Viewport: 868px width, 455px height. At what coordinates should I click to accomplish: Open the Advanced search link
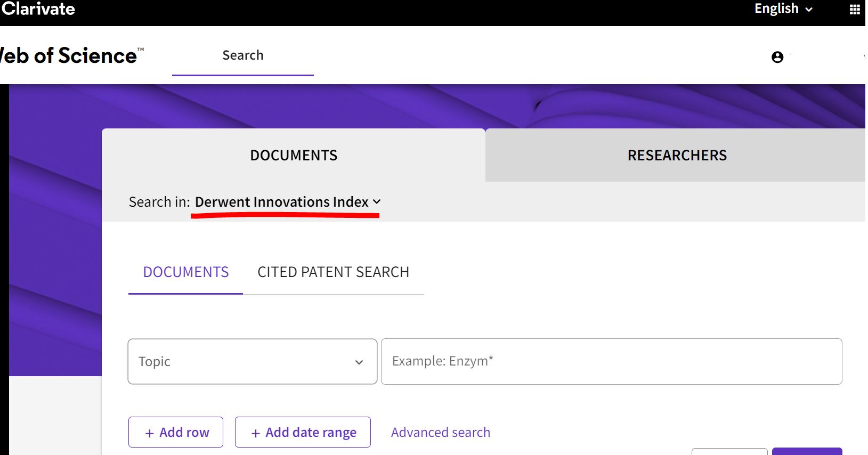point(441,432)
